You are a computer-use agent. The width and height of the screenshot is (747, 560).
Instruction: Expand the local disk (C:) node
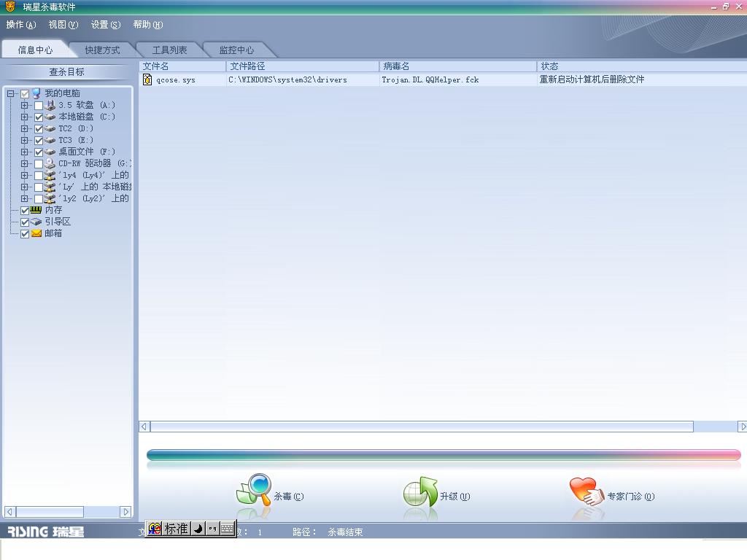coord(24,117)
